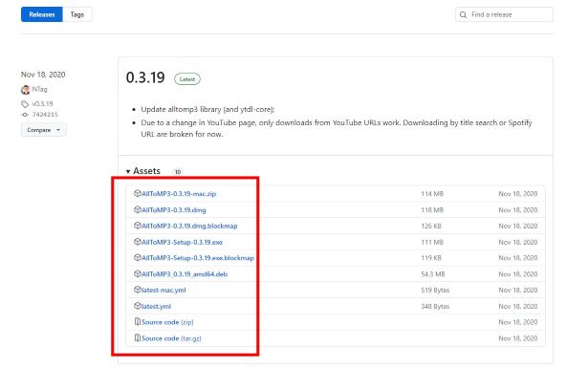Click package icon for amd64.deb asset
Image resolution: width=588 pixels, height=368 pixels.
pos(138,273)
